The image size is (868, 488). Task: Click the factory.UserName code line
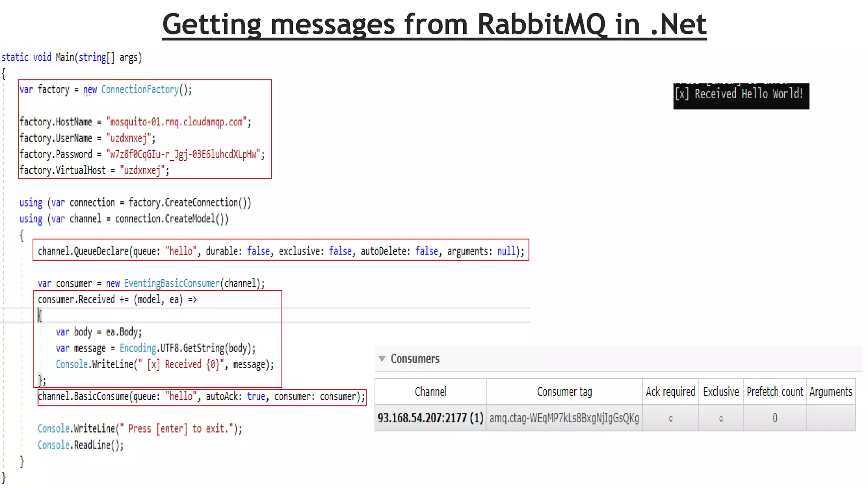(87, 138)
